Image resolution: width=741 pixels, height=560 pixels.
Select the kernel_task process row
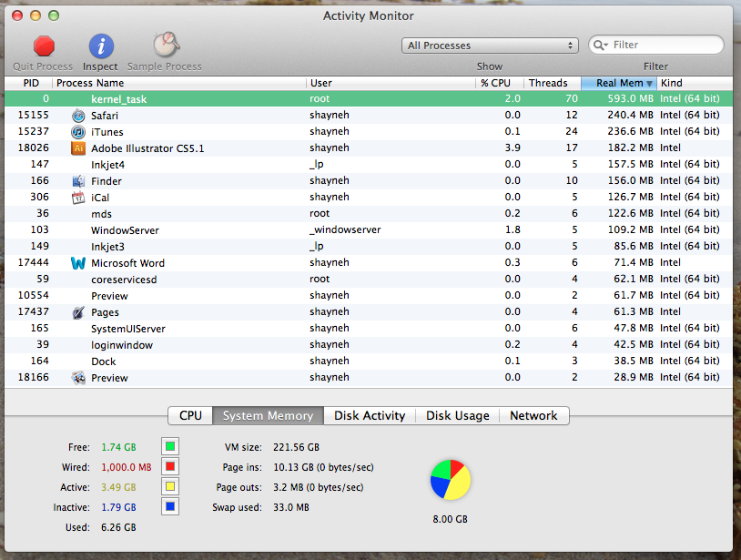click(x=369, y=98)
